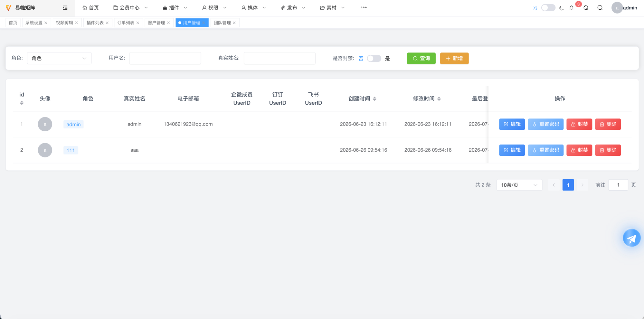Switch to the 团队管理 tab
Image resolution: width=644 pixels, height=319 pixels.
tap(222, 23)
